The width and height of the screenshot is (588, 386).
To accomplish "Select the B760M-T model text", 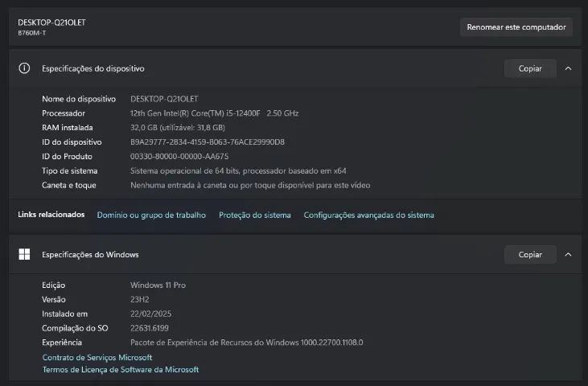I will (32, 33).
